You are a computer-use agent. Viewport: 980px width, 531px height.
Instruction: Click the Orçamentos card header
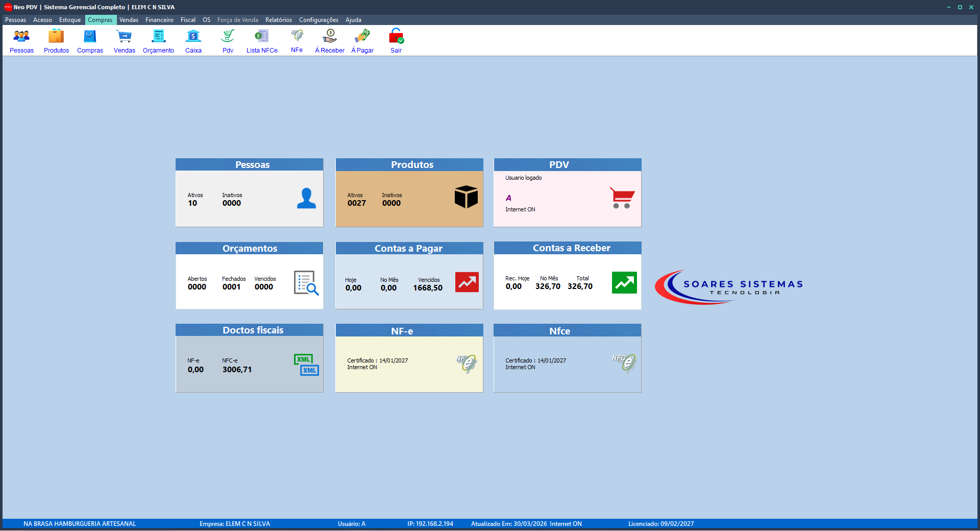(249, 248)
